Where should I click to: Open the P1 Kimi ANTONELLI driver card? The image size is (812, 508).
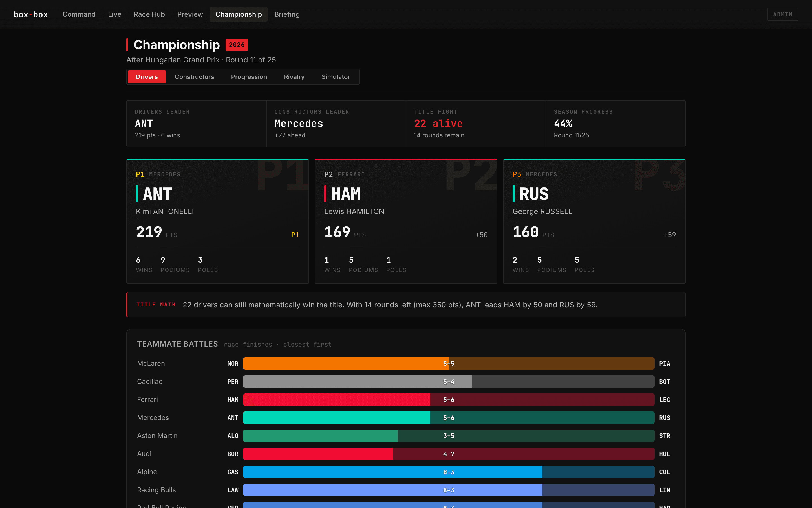[x=217, y=221]
